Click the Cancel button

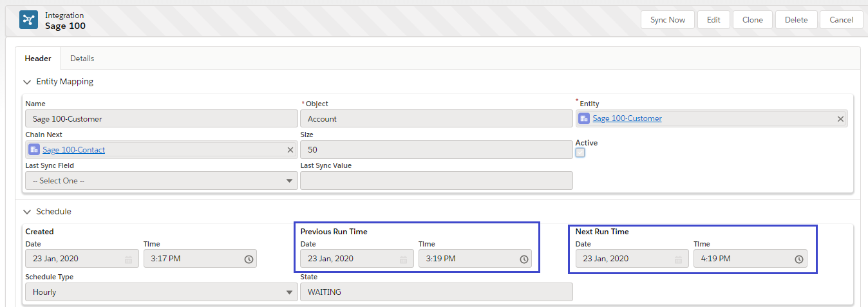pyautogui.click(x=841, y=20)
